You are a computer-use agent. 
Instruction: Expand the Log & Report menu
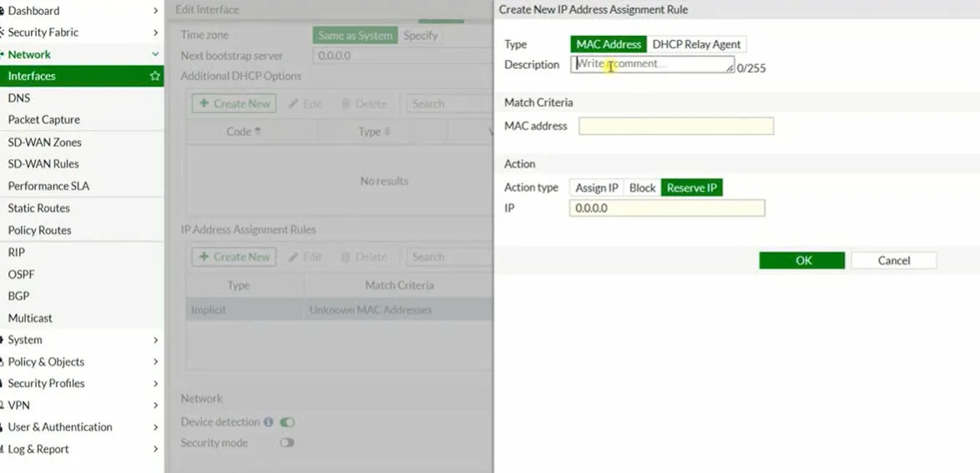[x=82, y=450]
